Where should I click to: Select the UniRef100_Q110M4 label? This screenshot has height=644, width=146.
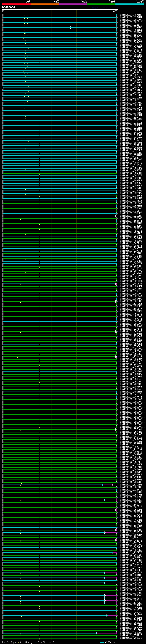point(131,98)
